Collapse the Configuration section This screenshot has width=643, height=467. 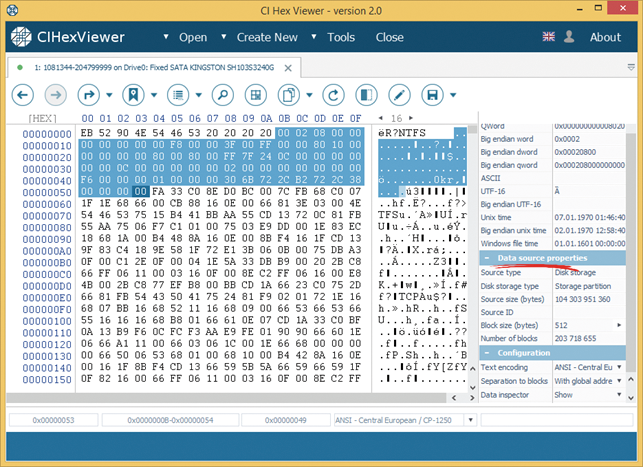click(x=487, y=353)
